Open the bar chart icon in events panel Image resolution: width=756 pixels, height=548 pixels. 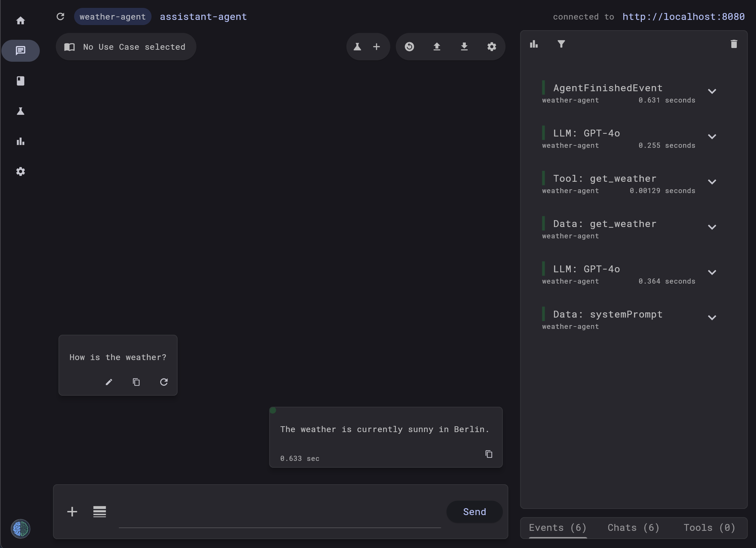pyautogui.click(x=534, y=44)
